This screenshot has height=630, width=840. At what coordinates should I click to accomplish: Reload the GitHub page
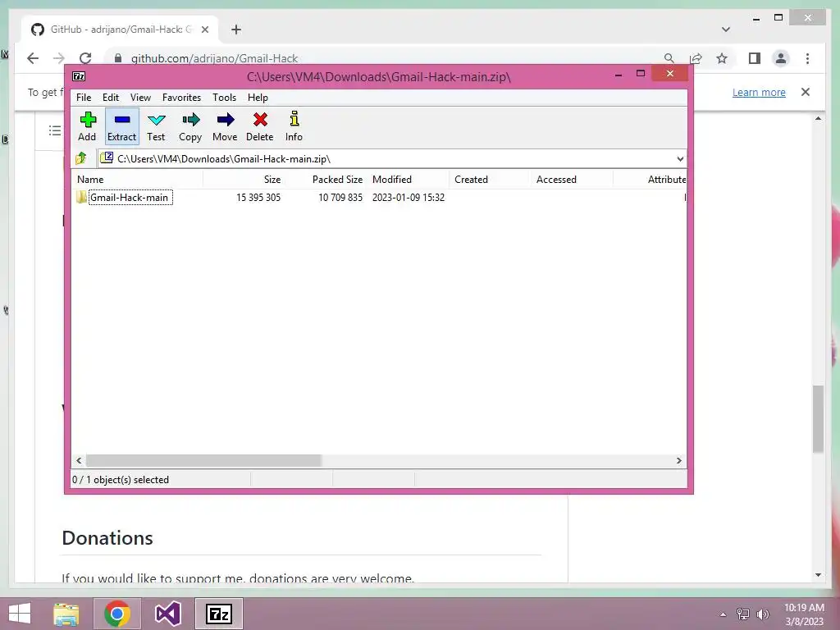pyautogui.click(x=85, y=58)
